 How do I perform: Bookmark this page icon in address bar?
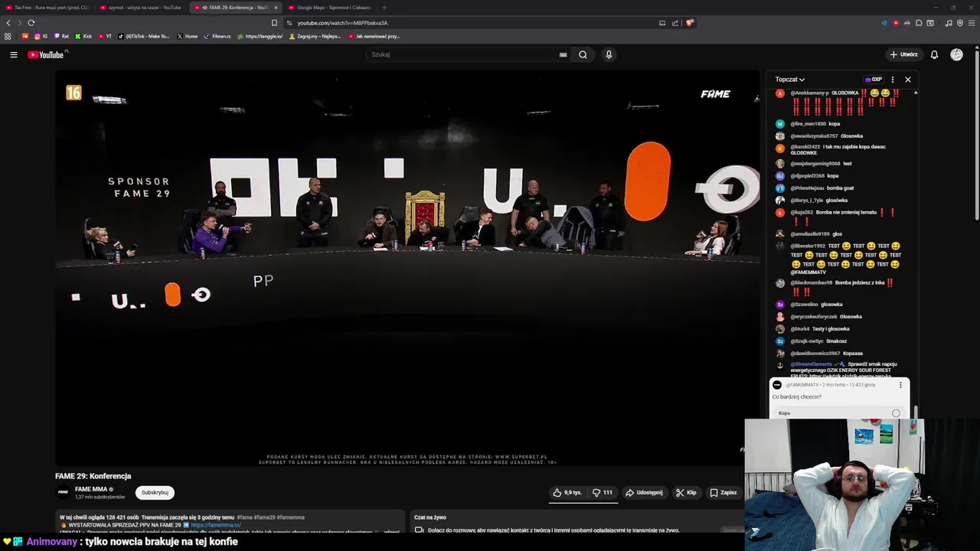click(275, 23)
